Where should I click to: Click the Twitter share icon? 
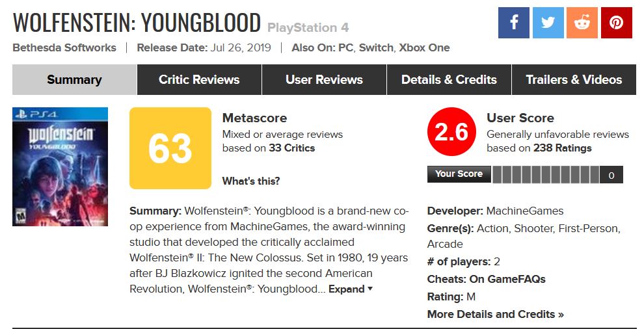pyautogui.click(x=548, y=23)
